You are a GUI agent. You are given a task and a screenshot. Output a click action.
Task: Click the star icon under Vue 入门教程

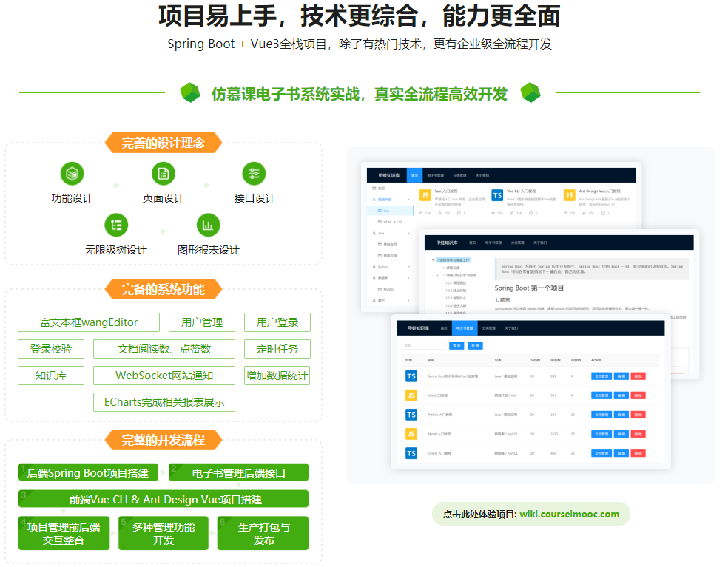pos(421,214)
